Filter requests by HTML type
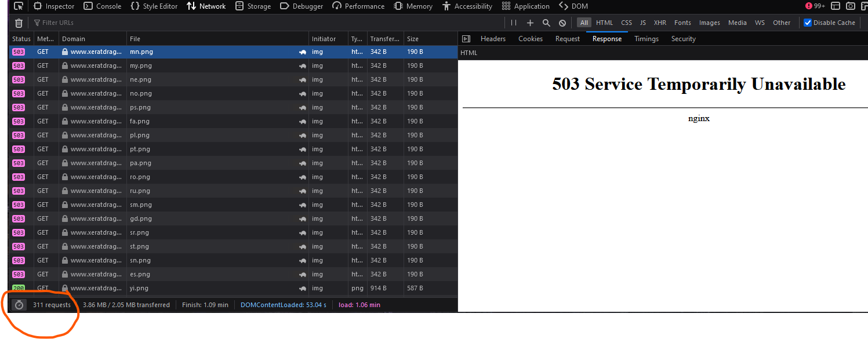Screen dimensions: 868x339 pos(604,23)
